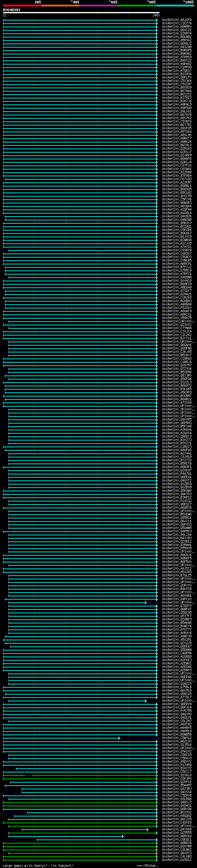The width and height of the screenshot is (197, 868).
Task: Click the UniRef100_A3KQ06 label
Action: click(176, 430)
